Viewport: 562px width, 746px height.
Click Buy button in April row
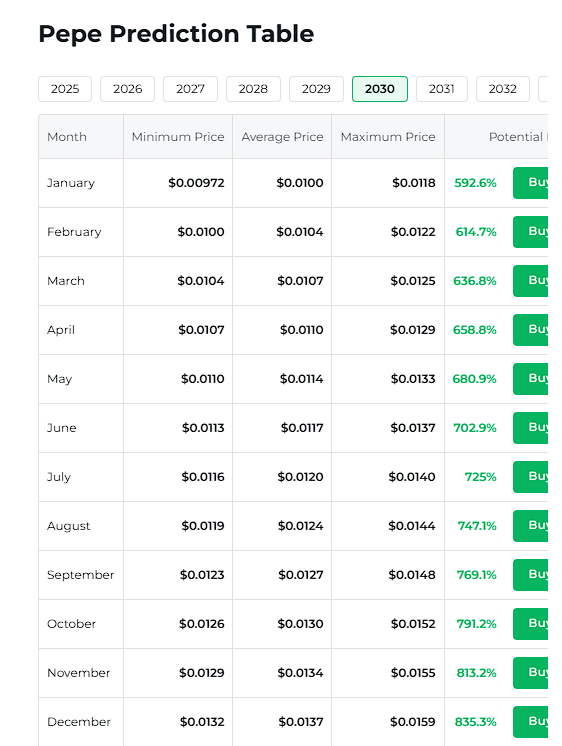(x=531, y=330)
